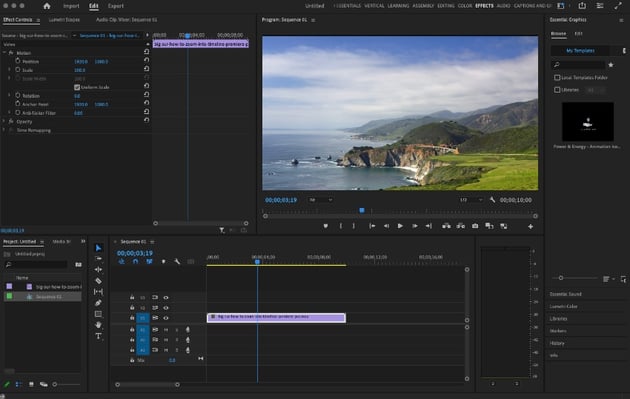The image size is (630, 399).
Task: Open Audio Clip Mixer tab
Action: click(127, 20)
